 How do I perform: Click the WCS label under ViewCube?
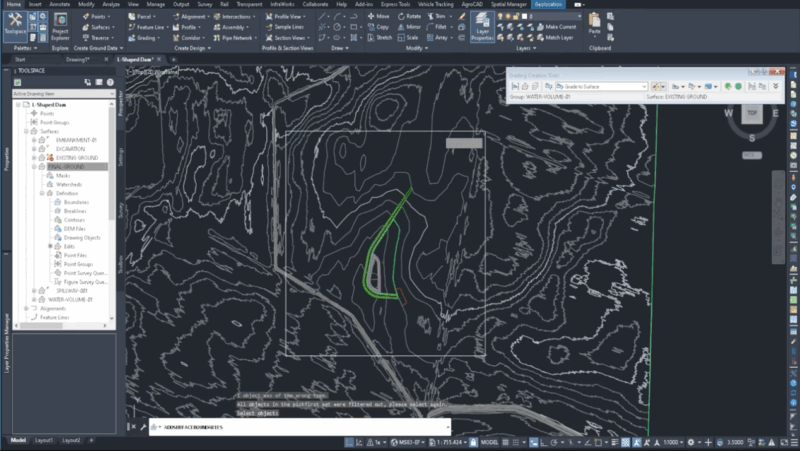(x=752, y=155)
